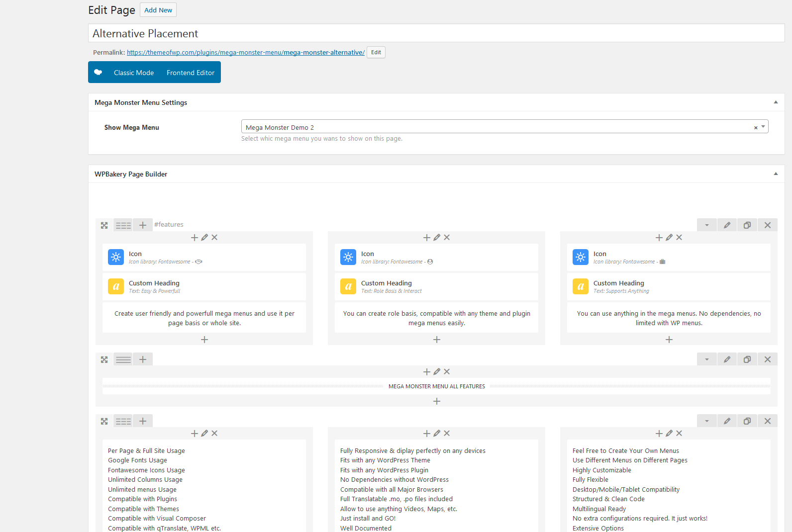The image size is (792, 532).
Task: Delete the column containing the separator
Action: pos(447,372)
